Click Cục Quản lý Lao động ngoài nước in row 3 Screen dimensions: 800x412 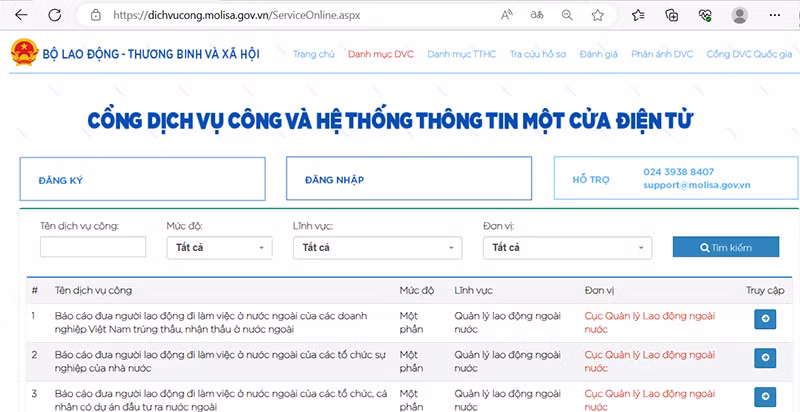tap(649, 400)
